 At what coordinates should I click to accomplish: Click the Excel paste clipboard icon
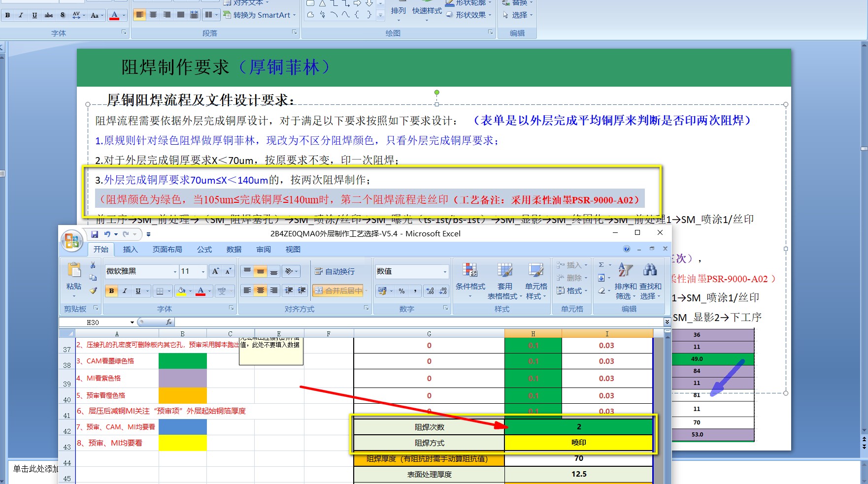[x=74, y=270]
